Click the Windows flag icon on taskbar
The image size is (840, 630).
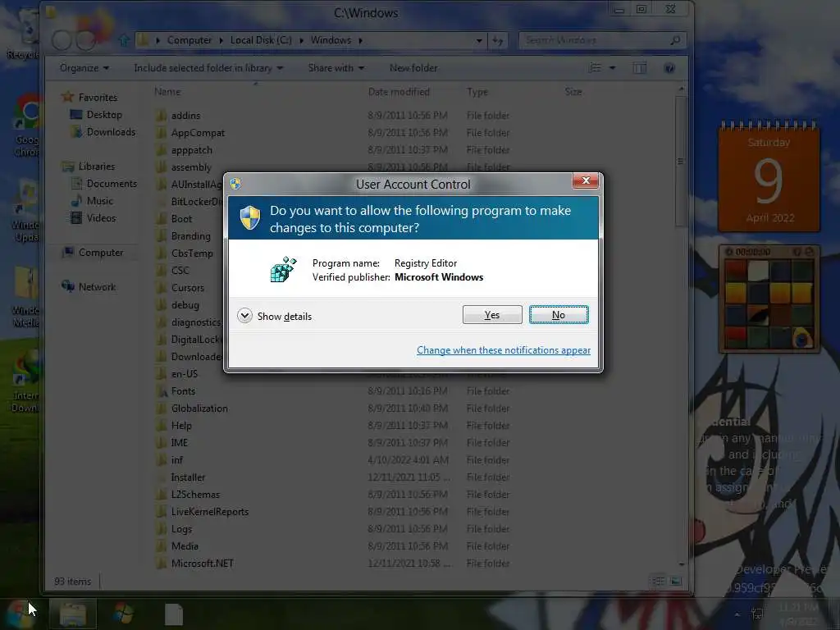(123, 614)
